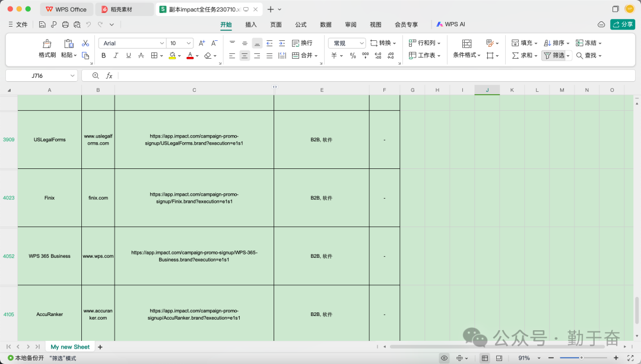Click the WPS AI button
The width and height of the screenshot is (641, 364).
tap(450, 24)
